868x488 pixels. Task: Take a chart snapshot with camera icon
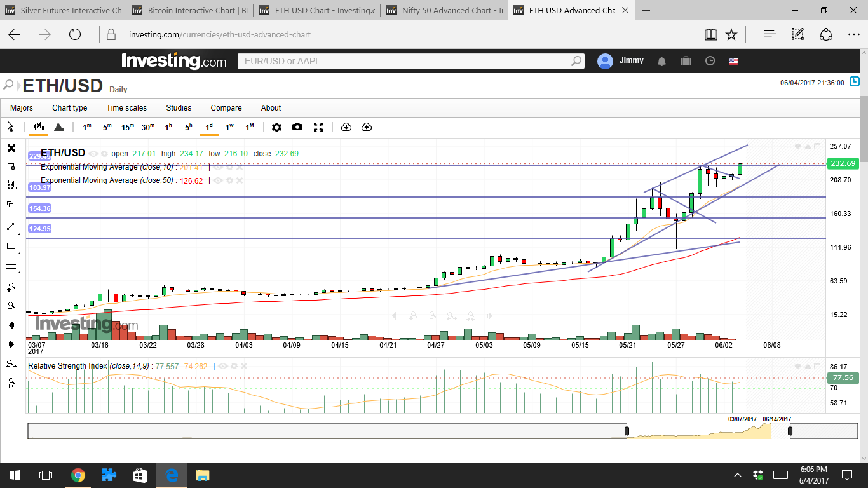(x=297, y=127)
